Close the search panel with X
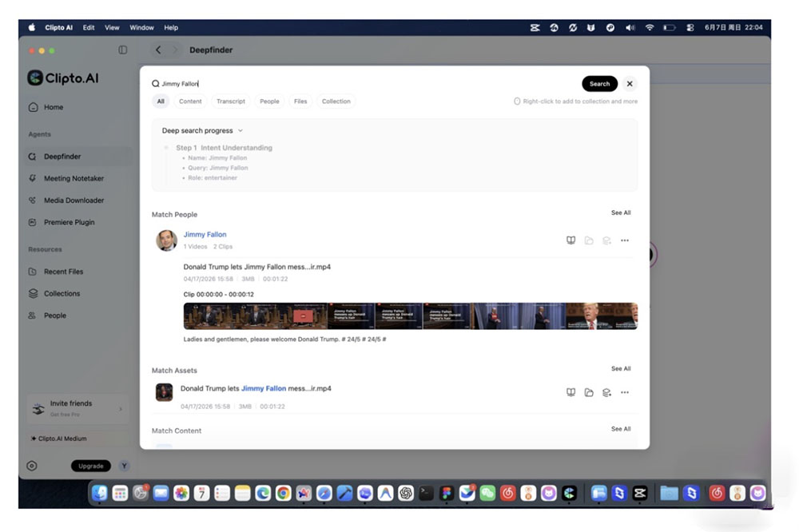The height and width of the screenshot is (532, 799). click(630, 84)
